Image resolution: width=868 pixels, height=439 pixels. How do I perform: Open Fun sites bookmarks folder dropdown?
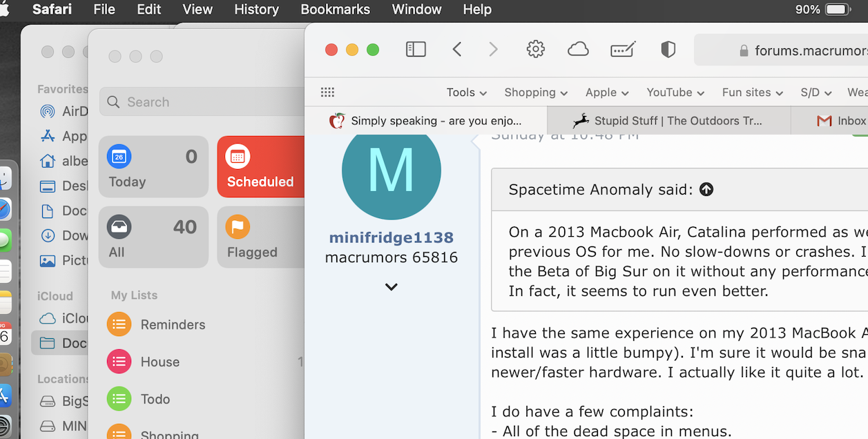tap(753, 92)
